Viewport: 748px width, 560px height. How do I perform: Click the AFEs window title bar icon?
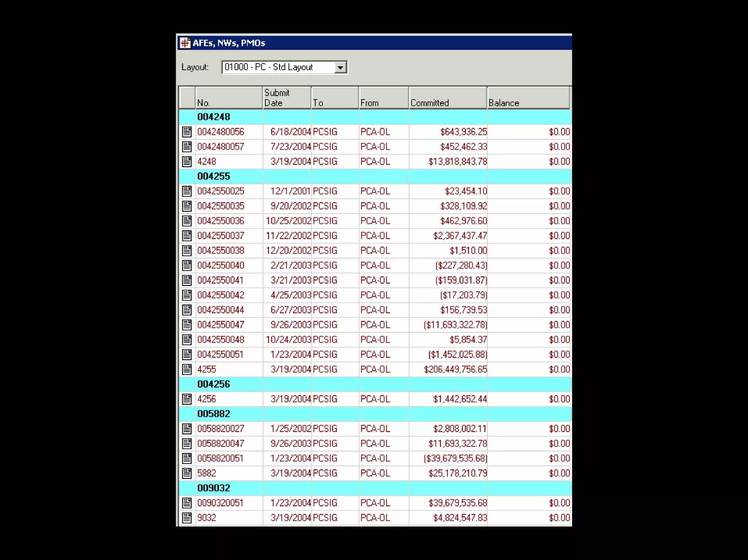(x=185, y=43)
